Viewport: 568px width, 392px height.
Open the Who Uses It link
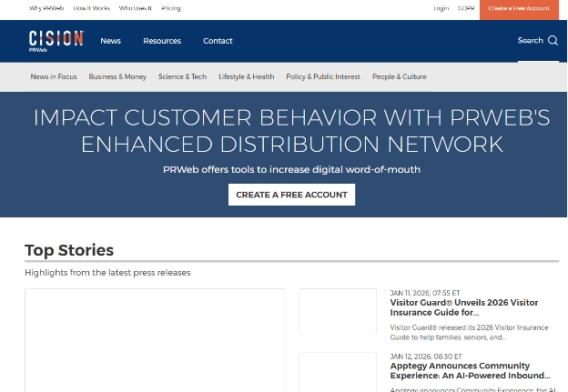tap(136, 8)
